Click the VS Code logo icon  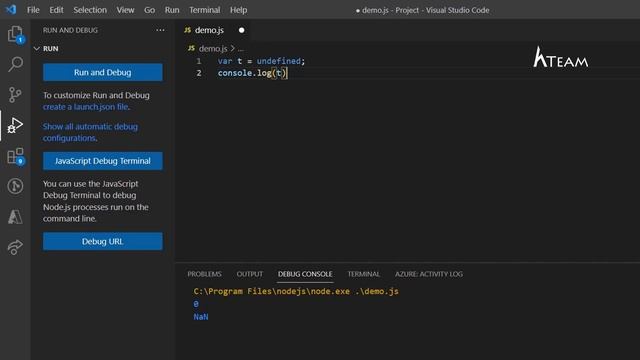tap(11, 9)
